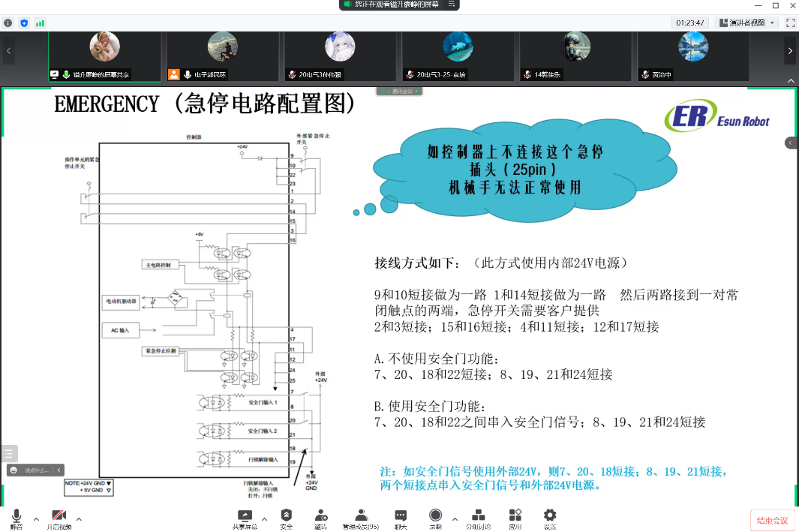This screenshot has width=799, height=532.
Task: Open the 演讲者视图 view layout dropdown
Action: pyautogui.click(x=747, y=23)
